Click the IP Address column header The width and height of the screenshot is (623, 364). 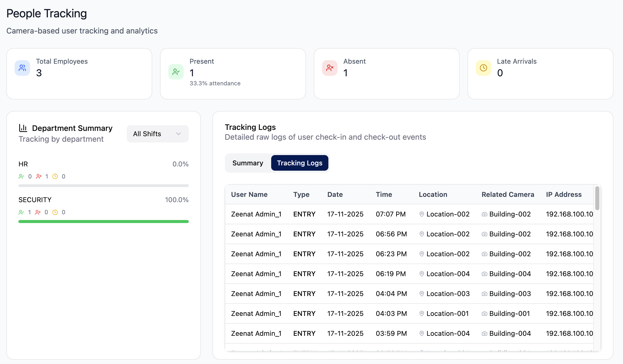[564, 195]
